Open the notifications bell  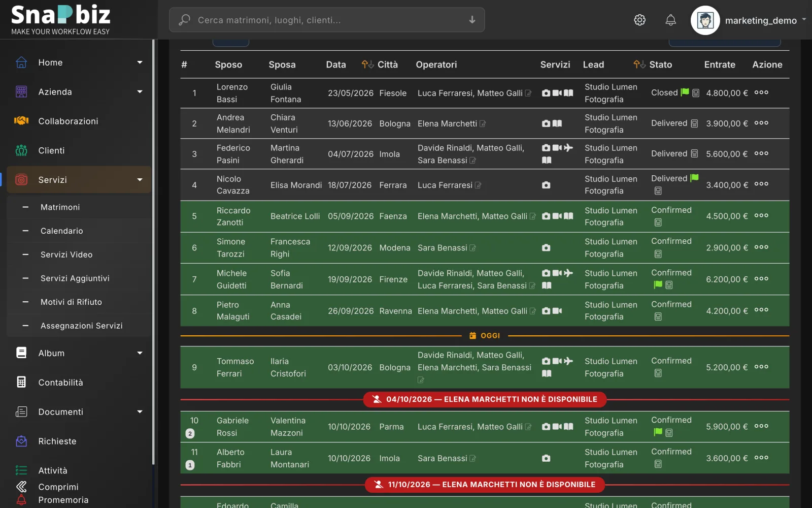coord(670,20)
